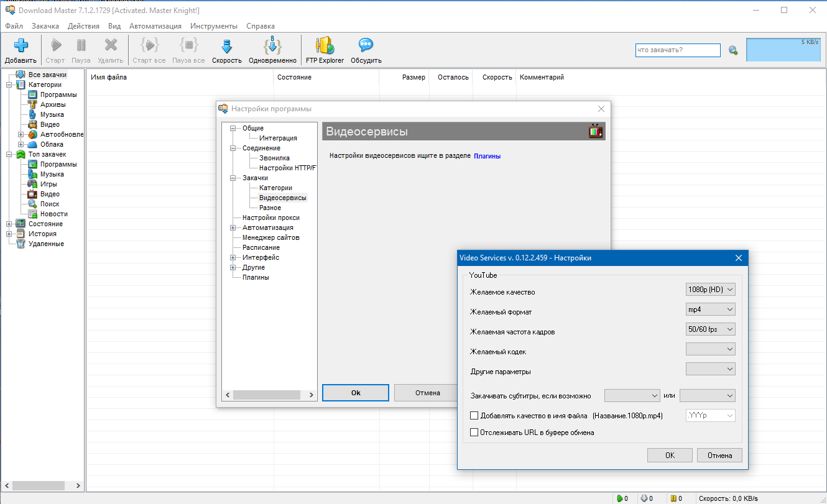Enable Добавлять качество в имя файла checkbox
This screenshot has height=504, width=827.
474,415
